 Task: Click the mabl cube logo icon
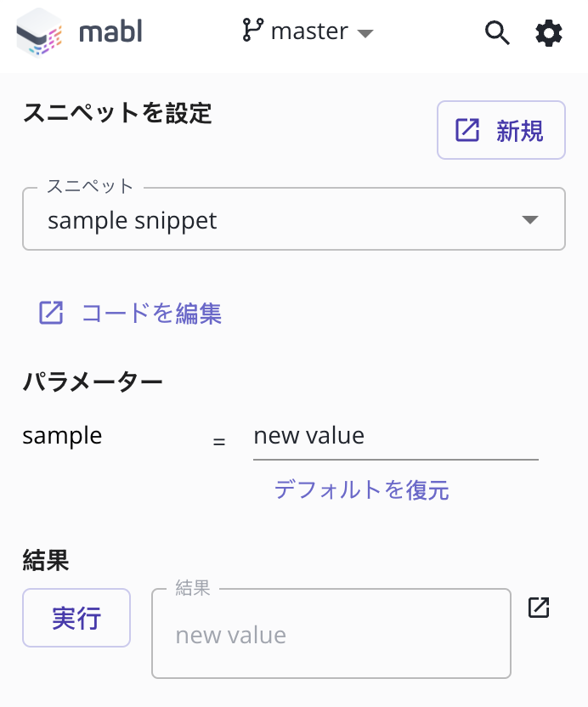pos(40,33)
